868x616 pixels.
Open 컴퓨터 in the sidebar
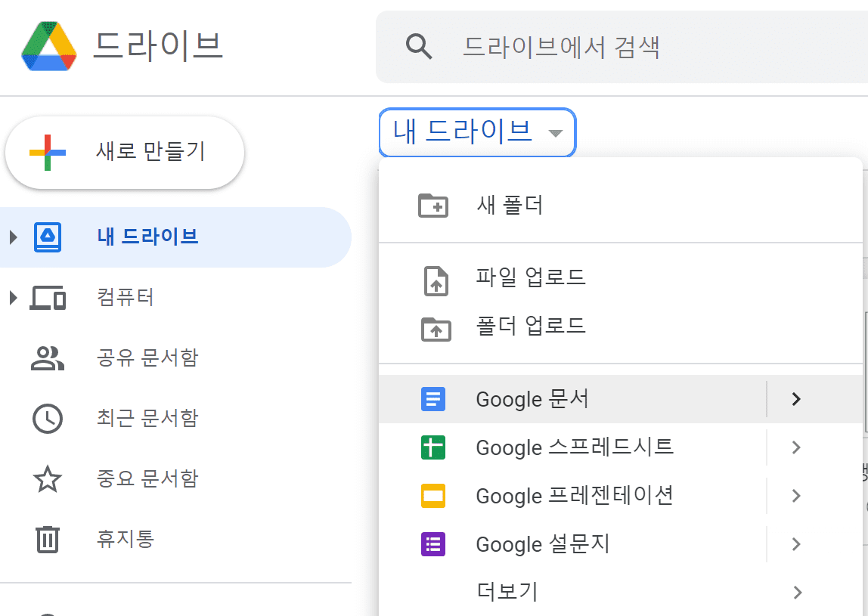(x=175, y=298)
